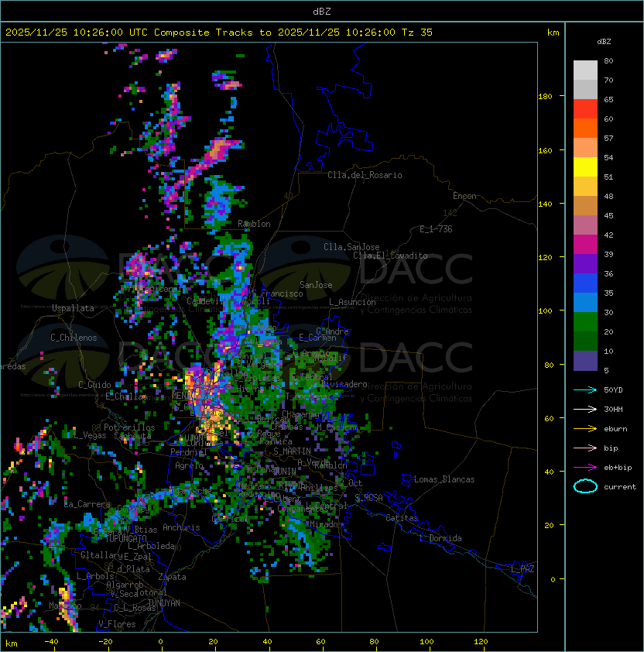644x652 pixels.
Task: Click the '180' tick on vertical km axis
Action: click(545, 97)
